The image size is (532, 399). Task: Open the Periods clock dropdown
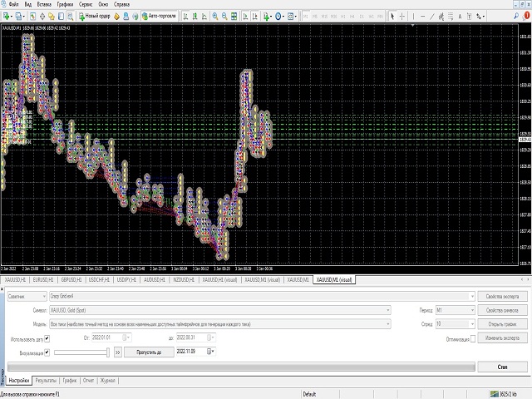279,16
